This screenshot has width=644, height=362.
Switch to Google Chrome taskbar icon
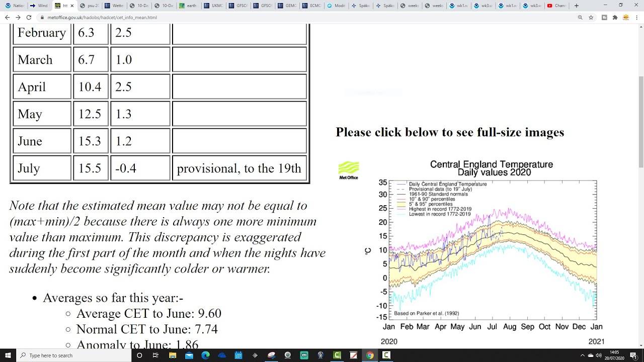coord(370,355)
